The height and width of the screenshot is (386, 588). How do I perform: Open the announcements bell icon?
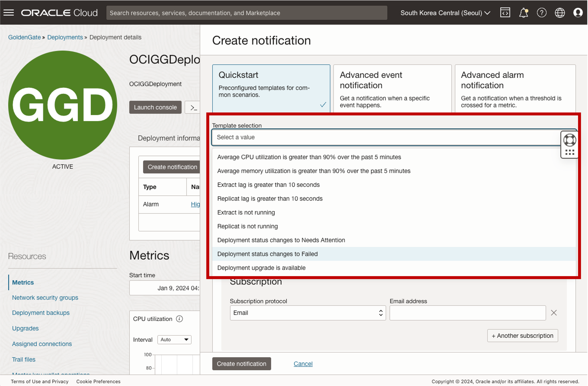click(x=524, y=13)
